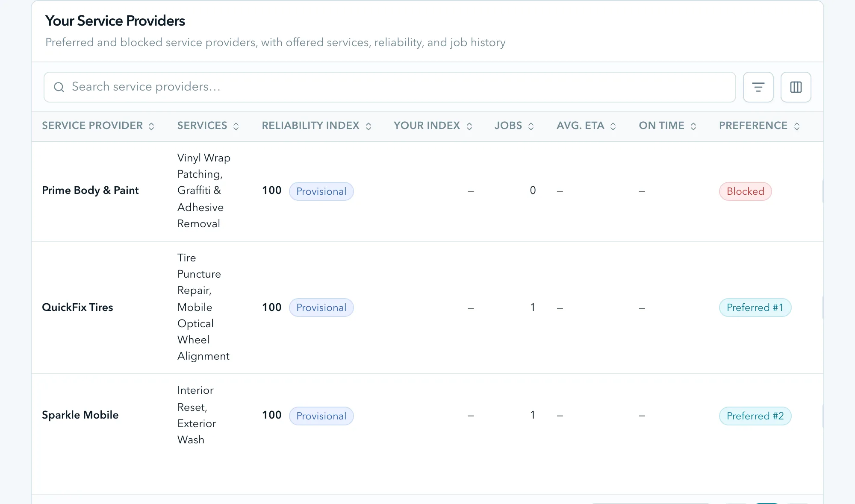The height and width of the screenshot is (504, 855).
Task: Click Blocked badge for Prime Body & Paint
Action: (x=745, y=191)
